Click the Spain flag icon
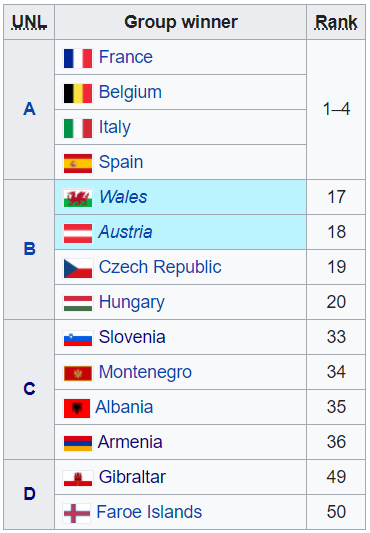The width and height of the screenshot is (370, 533). click(x=78, y=164)
